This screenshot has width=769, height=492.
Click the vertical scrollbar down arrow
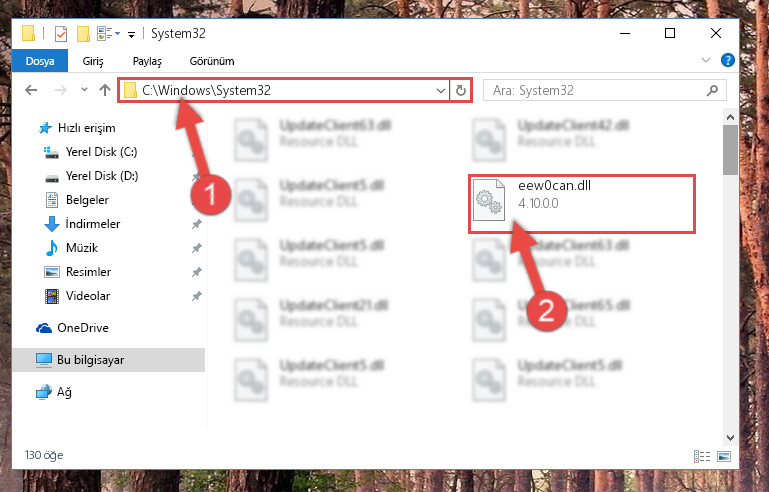click(730, 437)
